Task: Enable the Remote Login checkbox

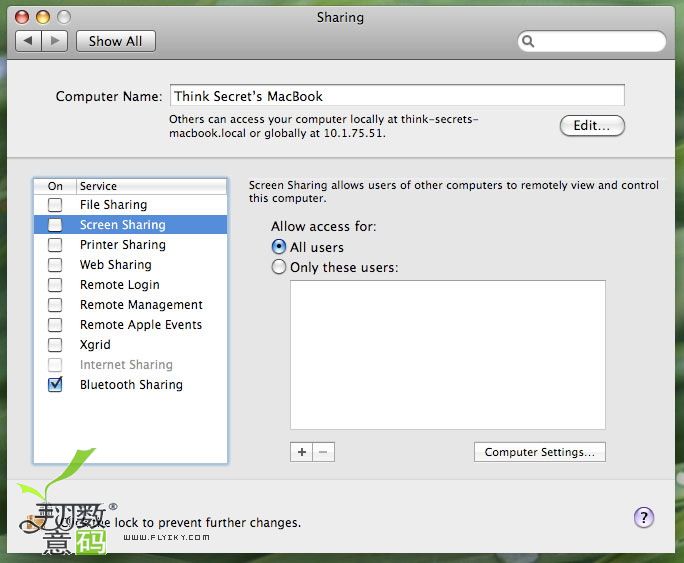Action: point(55,285)
